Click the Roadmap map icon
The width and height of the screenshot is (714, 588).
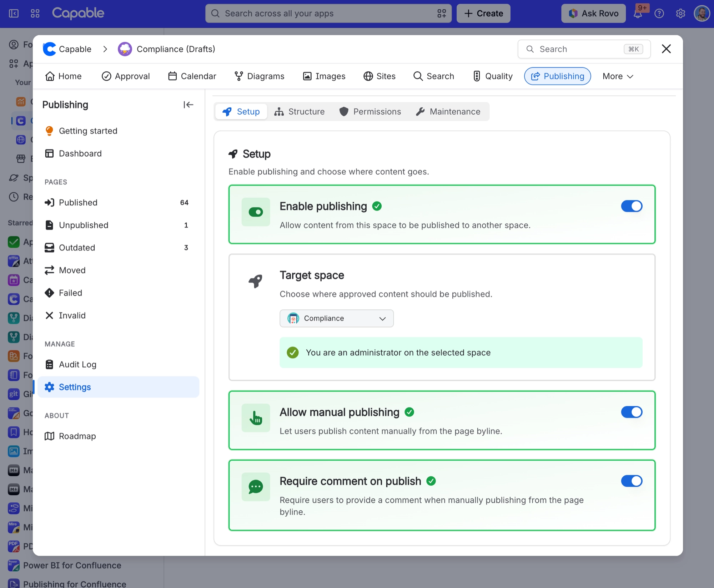tap(49, 436)
